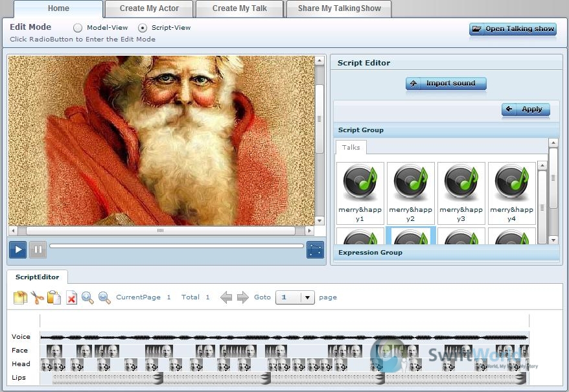Go to previous page with left arrow
569x392 pixels.
pyautogui.click(x=226, y=297)
